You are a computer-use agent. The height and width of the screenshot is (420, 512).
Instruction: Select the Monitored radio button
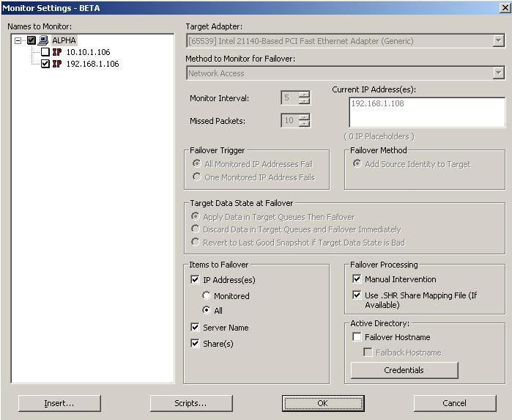(207, 296)
